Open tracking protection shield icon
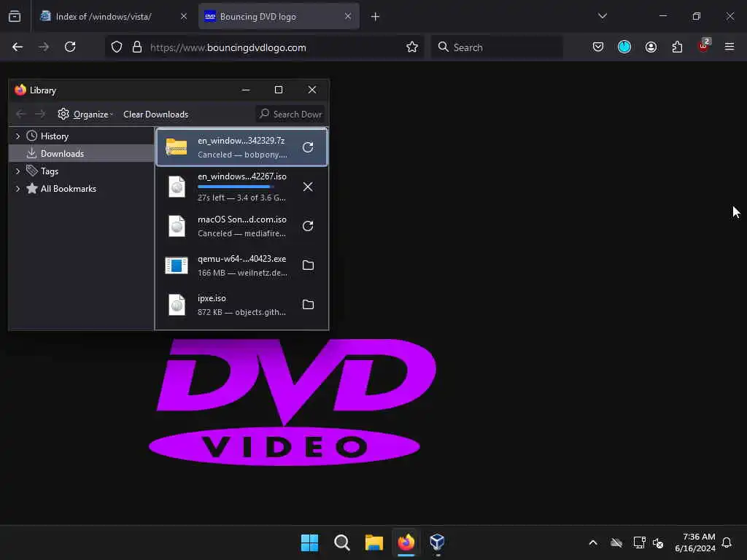Screen dimensions: 747x560 coord(117,47)
